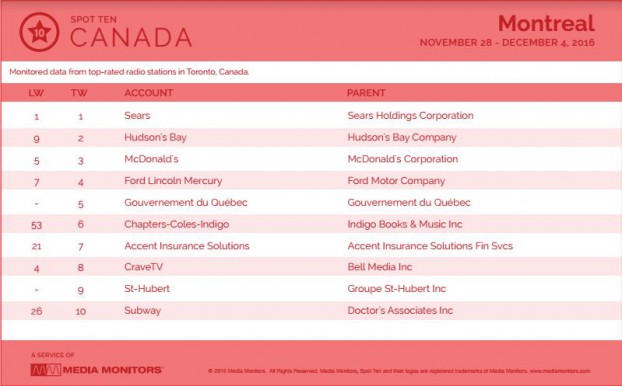This screenshot has height=386, width=622.
Task: Click the Spot Ten star logo icon
Action: coord(39,32)
